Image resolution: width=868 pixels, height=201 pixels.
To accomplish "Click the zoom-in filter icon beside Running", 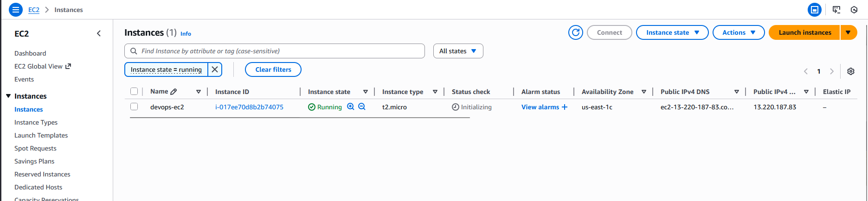I will click(x=351, y=107).
